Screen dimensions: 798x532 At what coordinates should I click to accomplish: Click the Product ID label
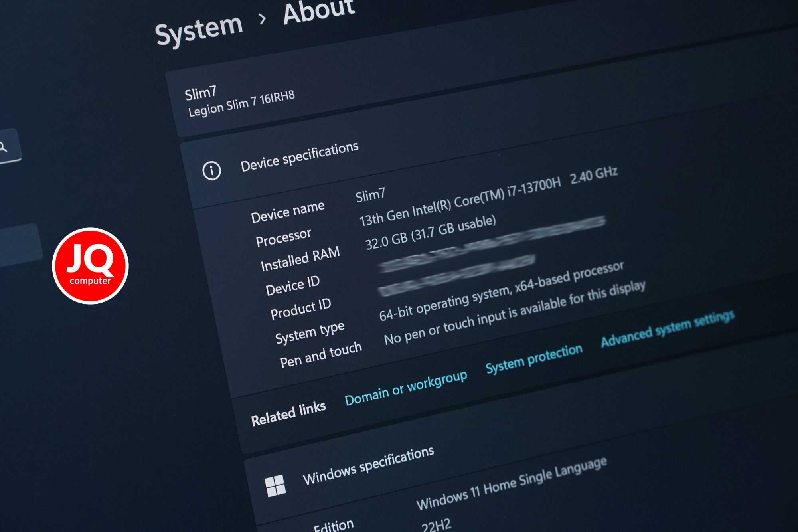[x=301, y=309]
